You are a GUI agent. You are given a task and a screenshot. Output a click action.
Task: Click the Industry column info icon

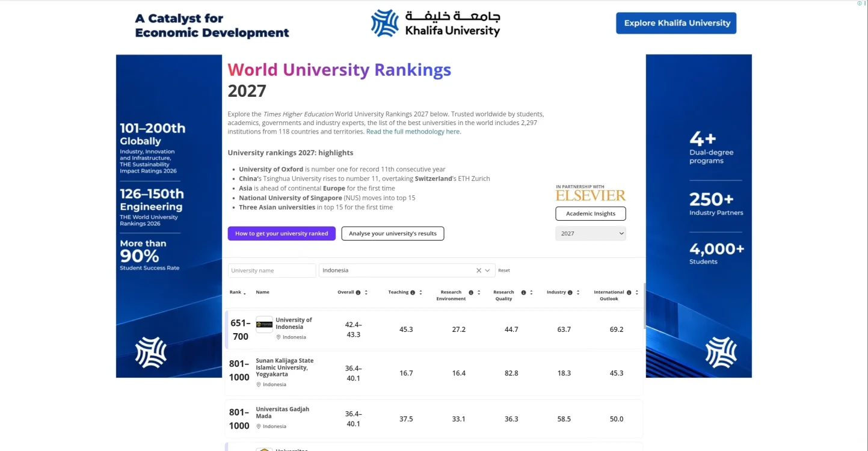point(570,292)
